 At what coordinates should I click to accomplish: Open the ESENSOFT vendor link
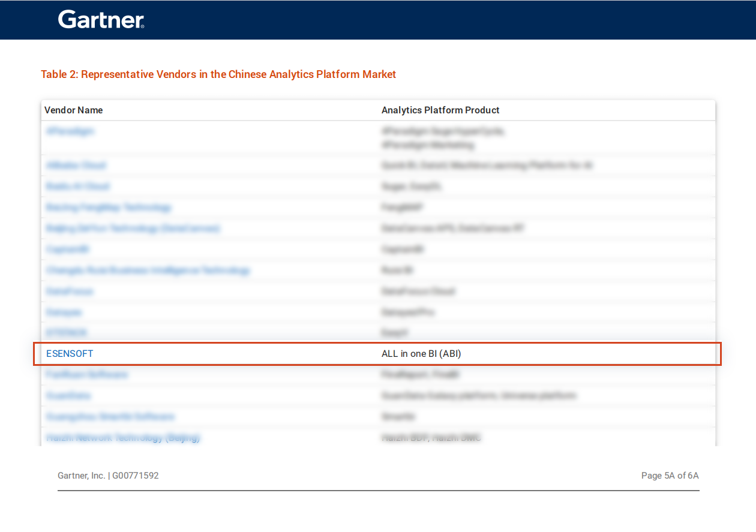70,354
